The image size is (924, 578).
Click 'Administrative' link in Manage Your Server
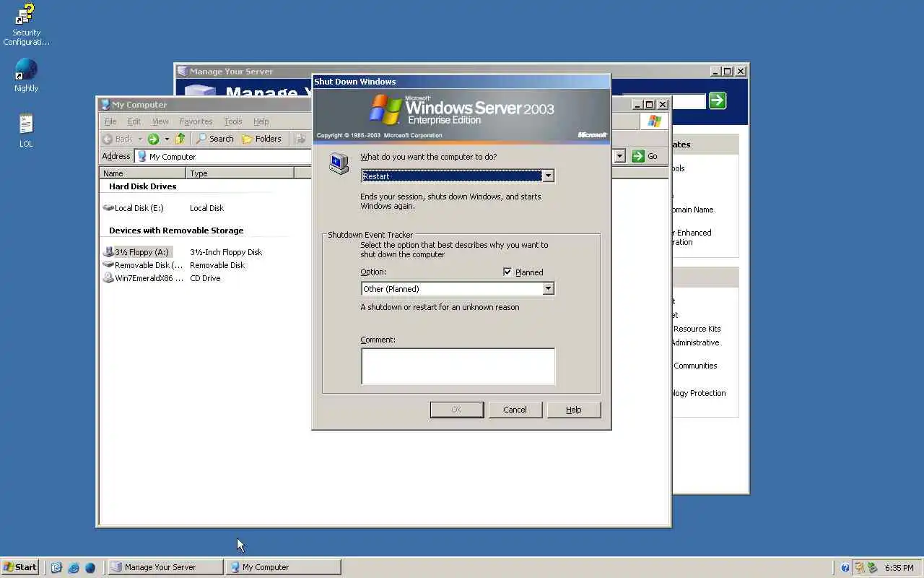pyautogui.click(x=695, y=342)
